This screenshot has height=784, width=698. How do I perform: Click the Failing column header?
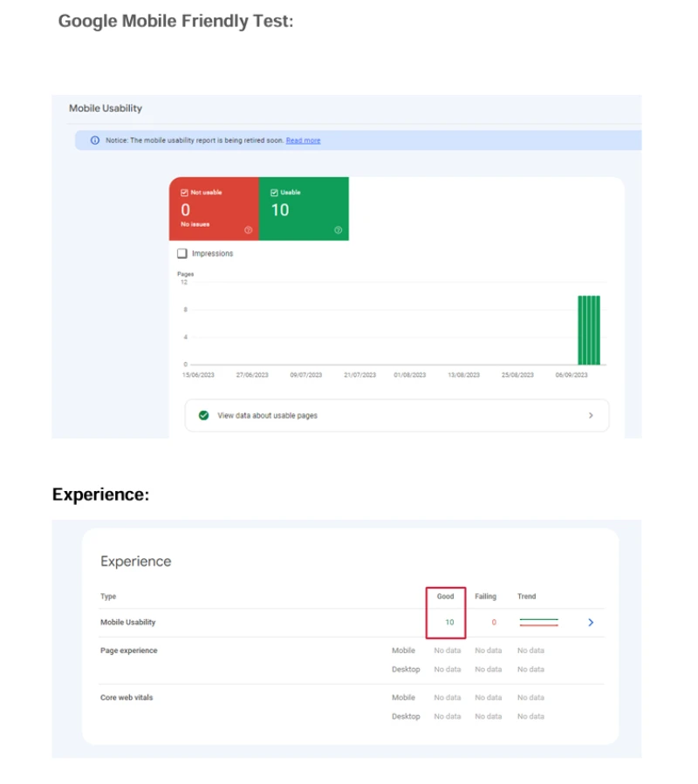point(485,597)
